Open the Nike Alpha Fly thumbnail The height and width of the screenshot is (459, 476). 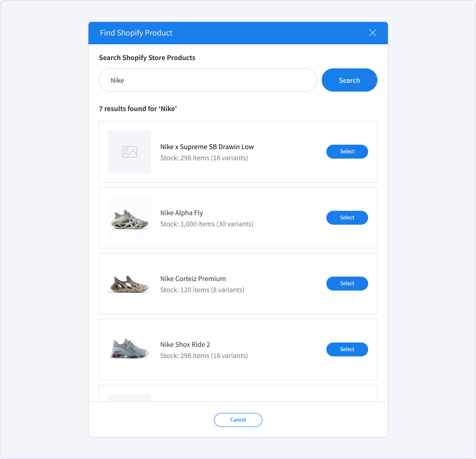129,218
